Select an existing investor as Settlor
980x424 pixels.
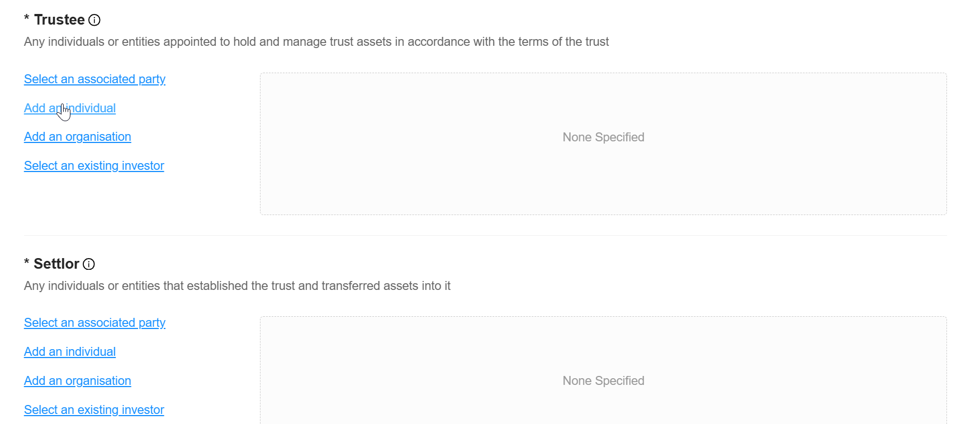[x=94, y=410]
